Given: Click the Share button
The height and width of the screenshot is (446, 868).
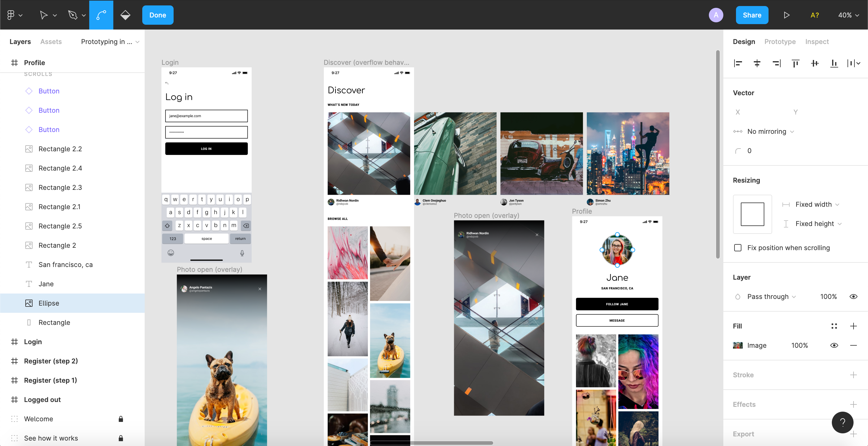Looking at the screenshot, I should coord(752,15).
